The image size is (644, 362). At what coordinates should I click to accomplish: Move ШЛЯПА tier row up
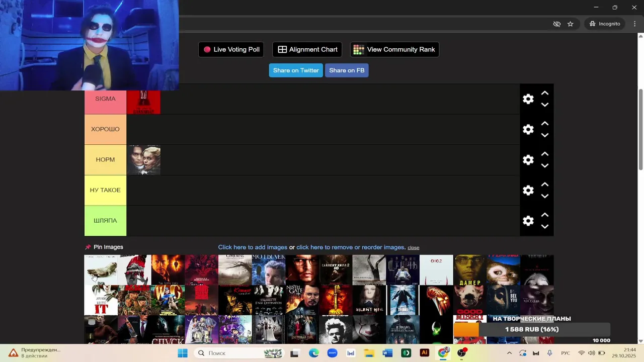click(x=544, y=215)
